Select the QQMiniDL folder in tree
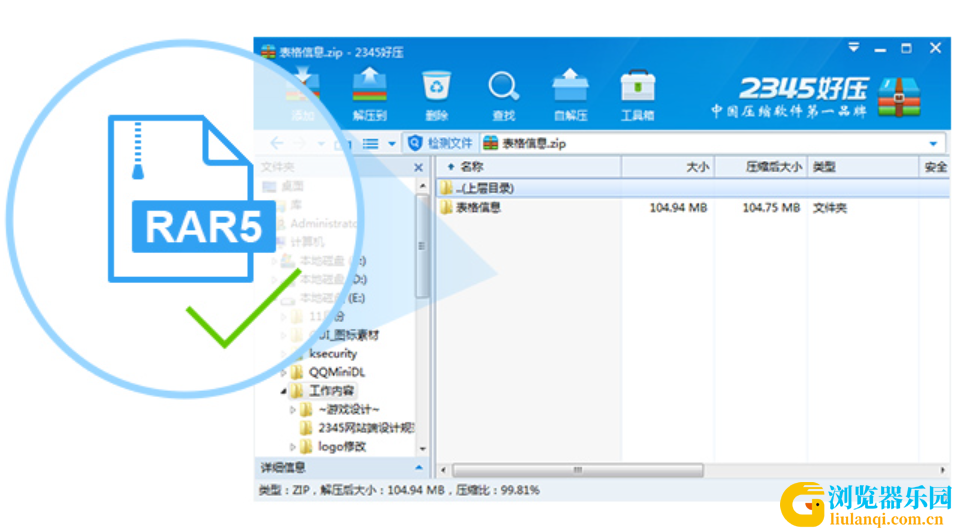This screenshot has height=529, width=966. click(336, 372)
